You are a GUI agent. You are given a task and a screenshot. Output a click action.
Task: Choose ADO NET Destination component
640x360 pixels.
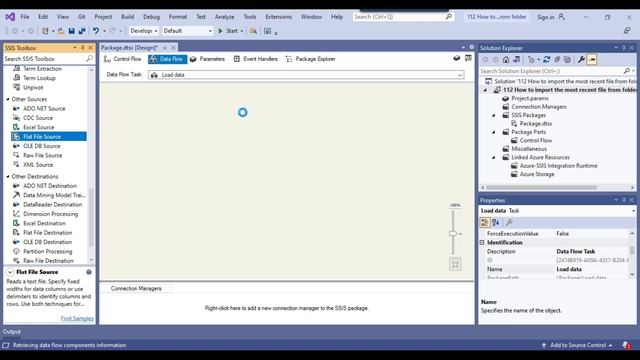pyautogui.click(x=50, y=186)
